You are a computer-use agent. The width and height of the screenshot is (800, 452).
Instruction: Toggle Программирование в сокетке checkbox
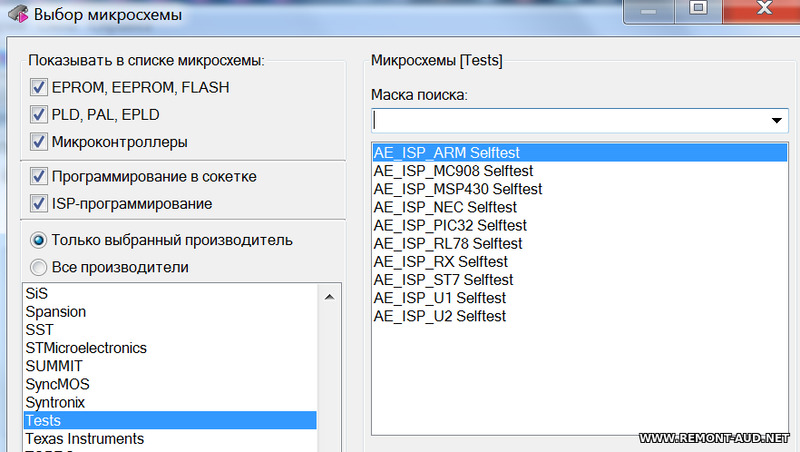click(39, 176)
